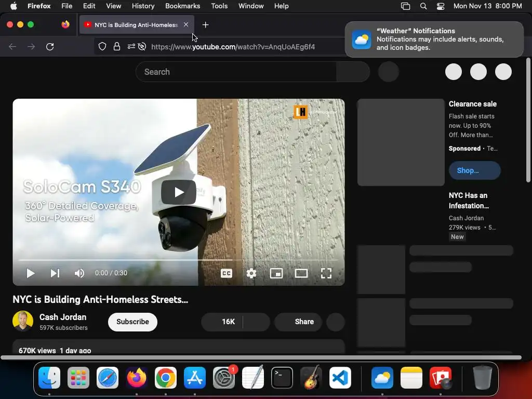Click the Weather Notifications banner
The width and height of the screenshot is (532, 399).
[x=434, y=39]
